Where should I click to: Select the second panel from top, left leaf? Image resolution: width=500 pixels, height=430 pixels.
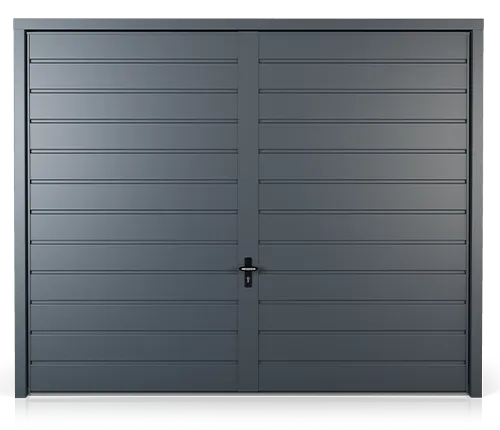click(134, 76)
